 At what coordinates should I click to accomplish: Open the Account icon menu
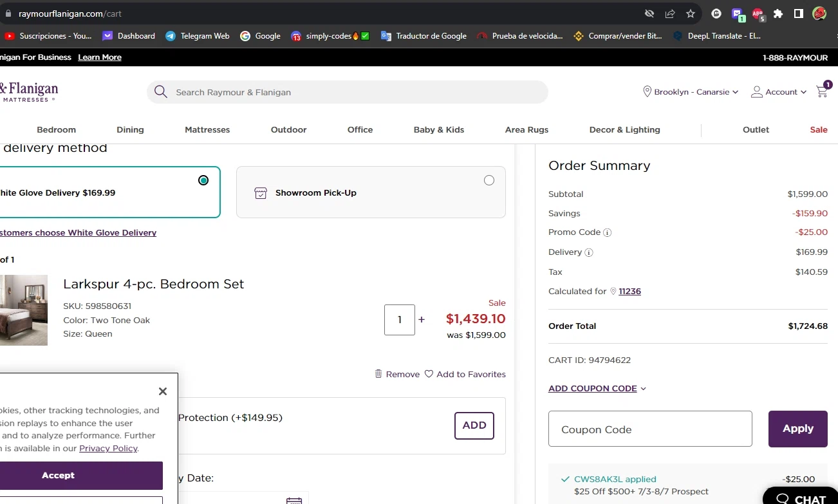pos(757,92)
